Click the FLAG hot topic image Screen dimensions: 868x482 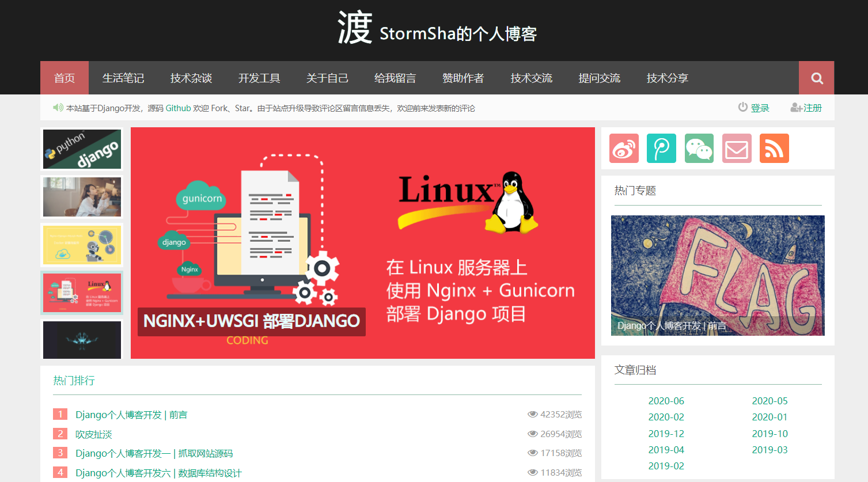coord(717,275)
